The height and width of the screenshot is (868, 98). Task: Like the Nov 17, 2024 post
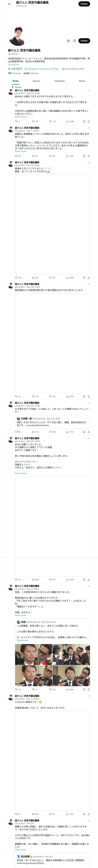[x=50, y=278]
